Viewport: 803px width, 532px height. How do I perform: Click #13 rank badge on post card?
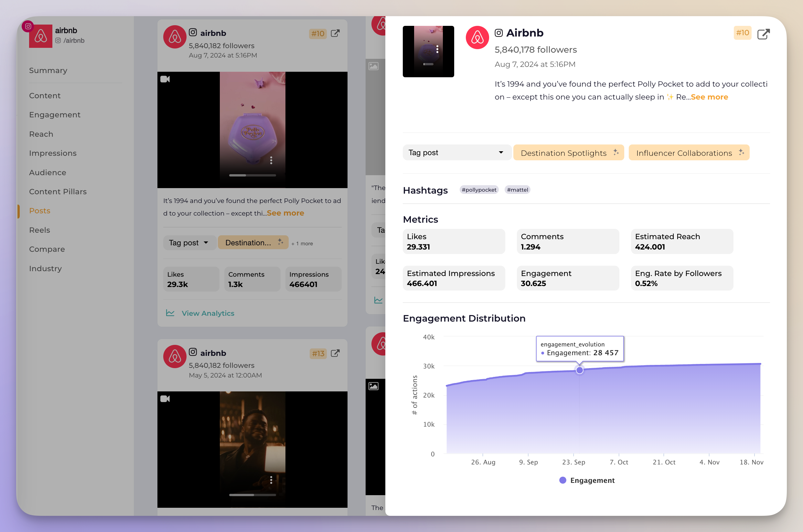pos(318,354)
